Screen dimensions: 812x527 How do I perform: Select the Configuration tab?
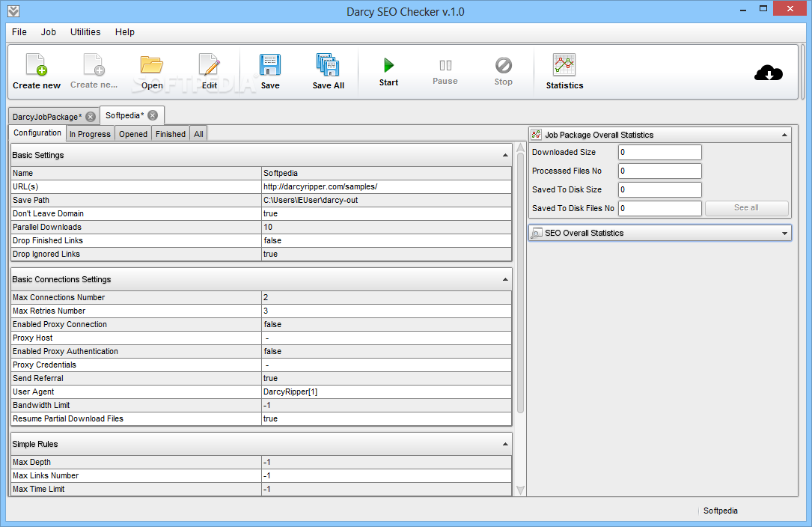click(x=37, y=132)
